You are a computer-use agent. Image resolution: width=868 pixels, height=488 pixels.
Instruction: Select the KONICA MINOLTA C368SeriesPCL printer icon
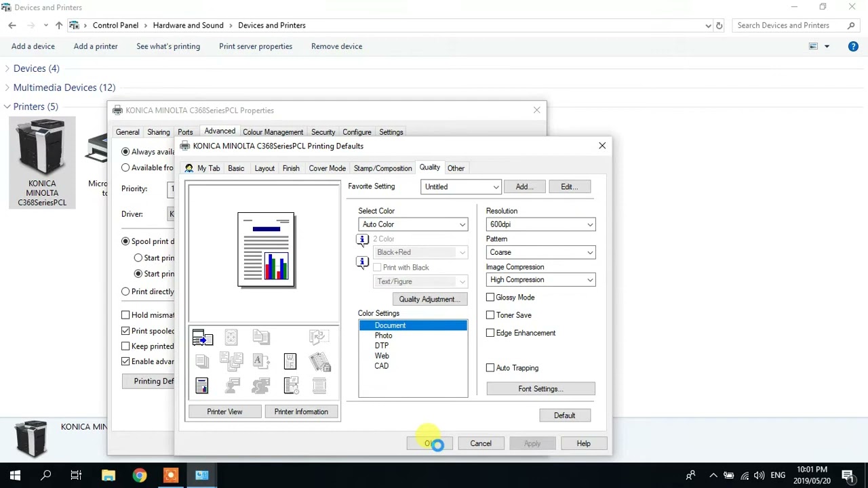pyautogui.click(x=42, y=163)
